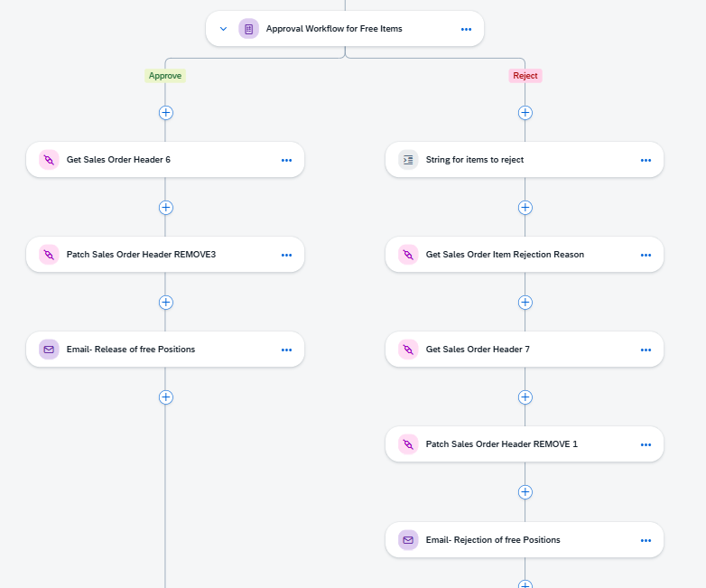The height and width of the screenshot is (588, 706).
Task: Add a step after Email- Release of free Positions
Action: [166, 397]
